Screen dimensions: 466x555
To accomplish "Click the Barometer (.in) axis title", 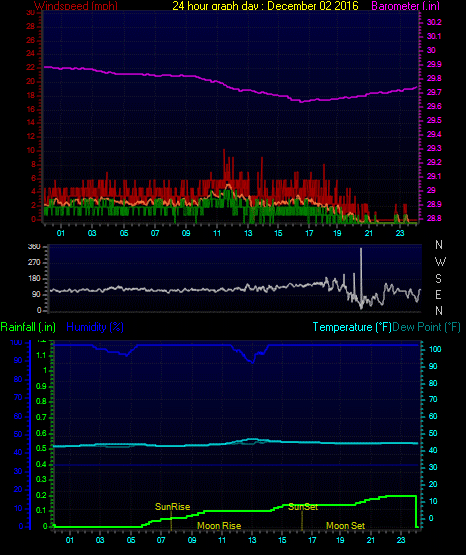I will click(405, 6).
